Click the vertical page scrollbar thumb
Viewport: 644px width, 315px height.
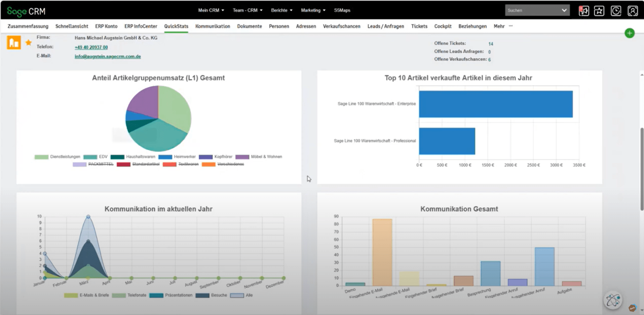[642, 169]
